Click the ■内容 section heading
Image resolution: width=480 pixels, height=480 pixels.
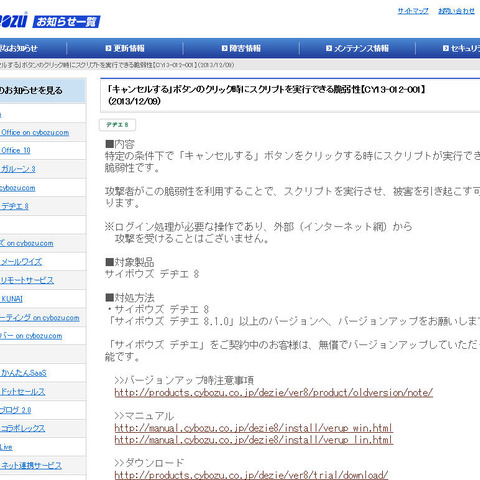tap(120, 144)
